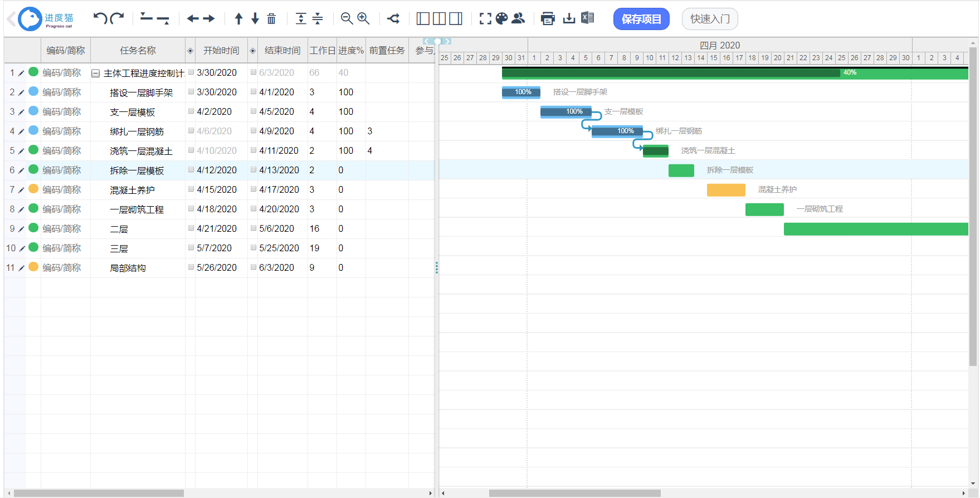Tick start milestone checkbox for 三层 row

191,247
